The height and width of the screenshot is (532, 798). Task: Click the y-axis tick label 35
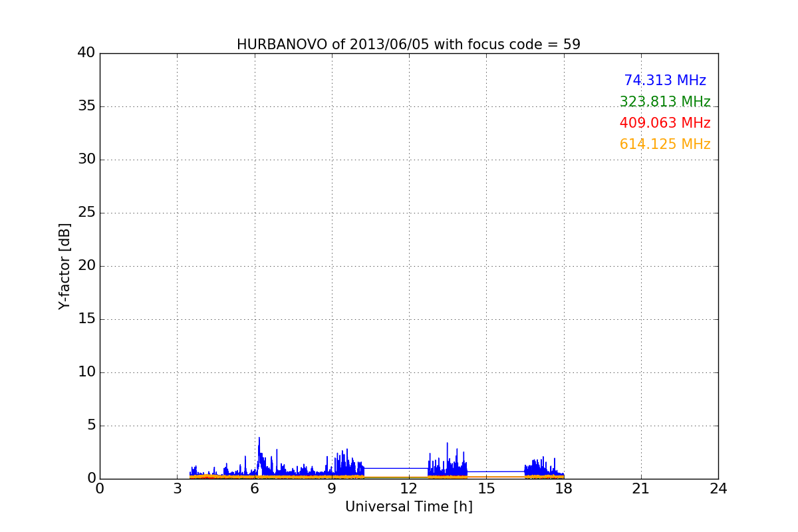click(x=86, y=106)
